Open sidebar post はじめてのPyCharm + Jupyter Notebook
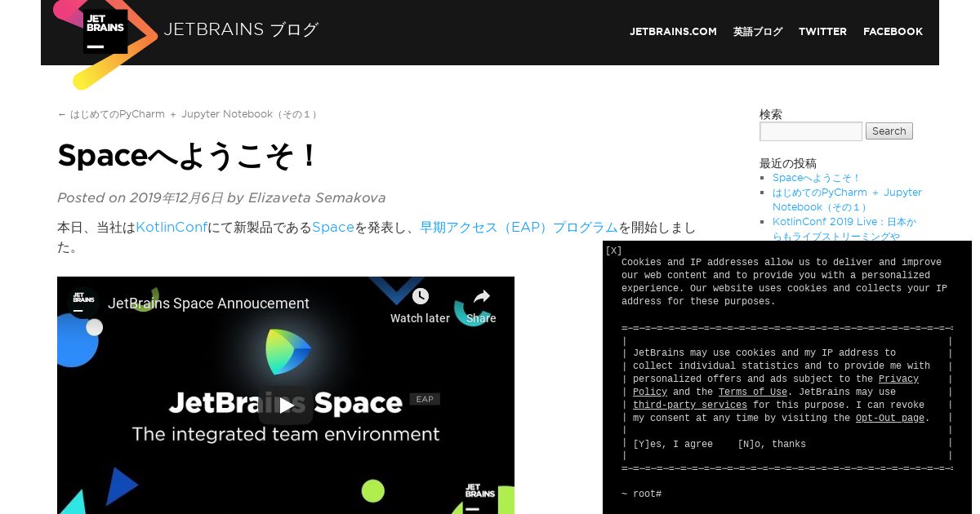Screen dimensions: 980x514 (x=847, y=200)
